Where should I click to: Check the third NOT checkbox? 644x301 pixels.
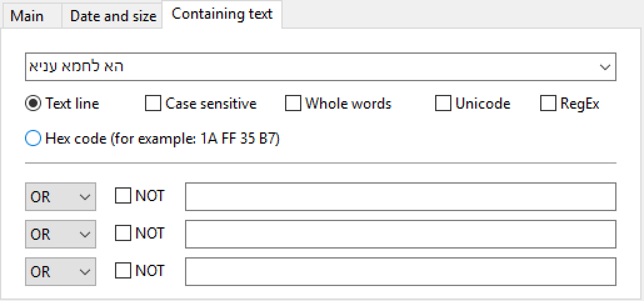(x=123, y=271)
